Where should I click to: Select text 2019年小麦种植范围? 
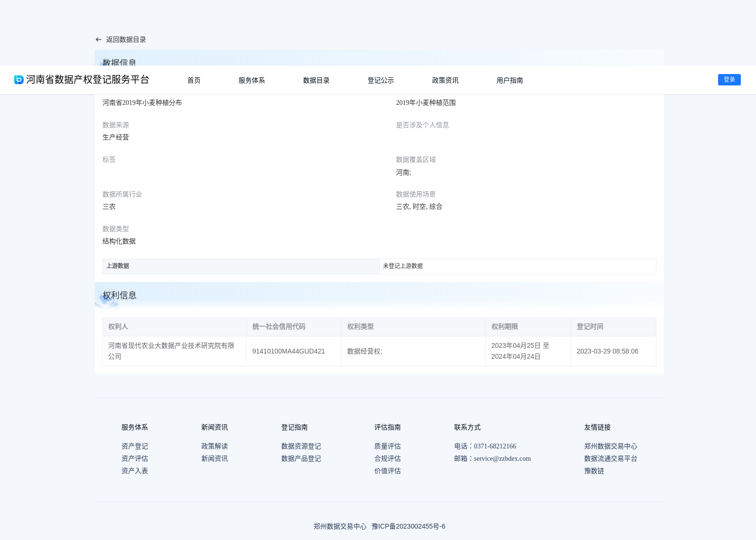pos(426,102)
